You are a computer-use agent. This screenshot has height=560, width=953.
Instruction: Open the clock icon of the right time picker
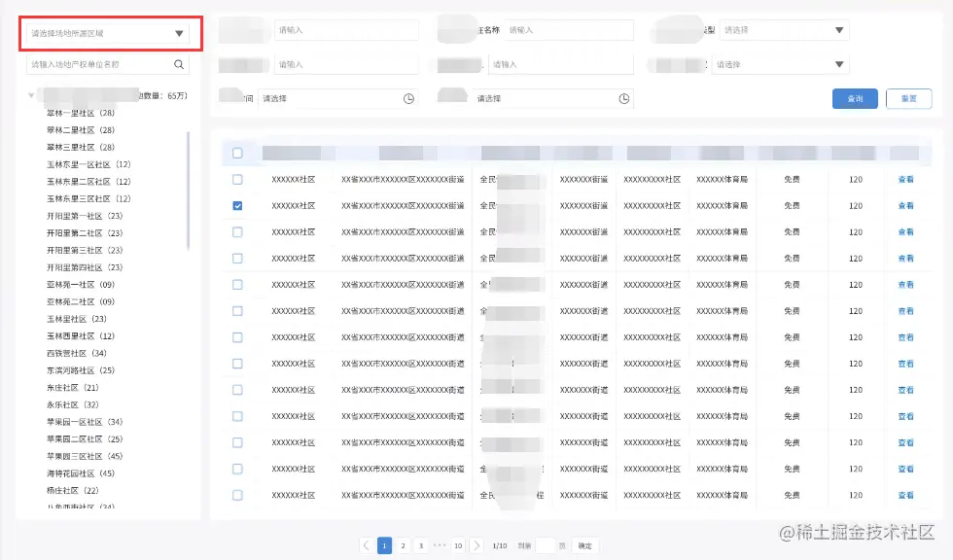(x=624, y=98)
